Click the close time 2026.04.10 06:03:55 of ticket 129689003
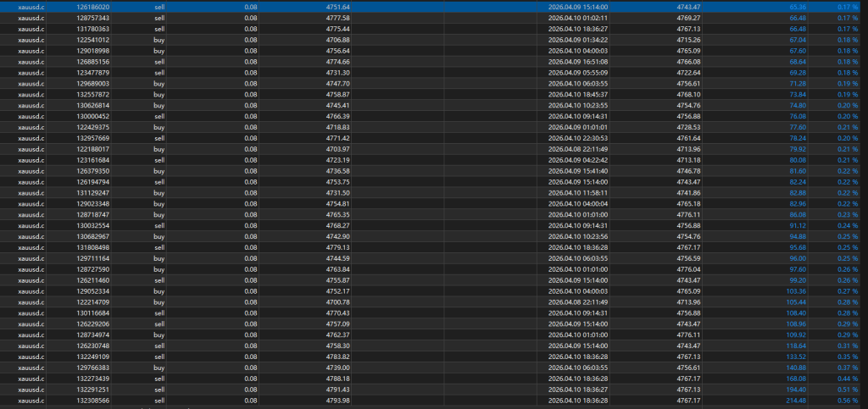868x409 pixels. click(x=577, y=83)
